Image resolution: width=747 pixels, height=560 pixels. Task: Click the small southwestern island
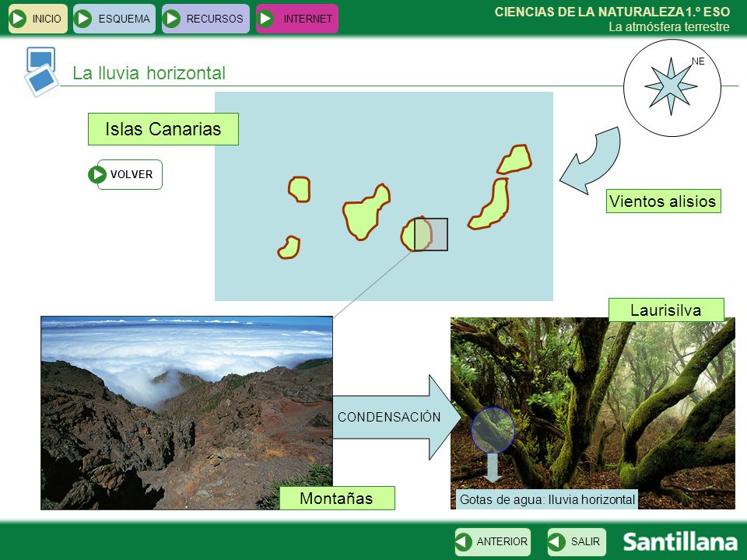[x=289, y=247]
